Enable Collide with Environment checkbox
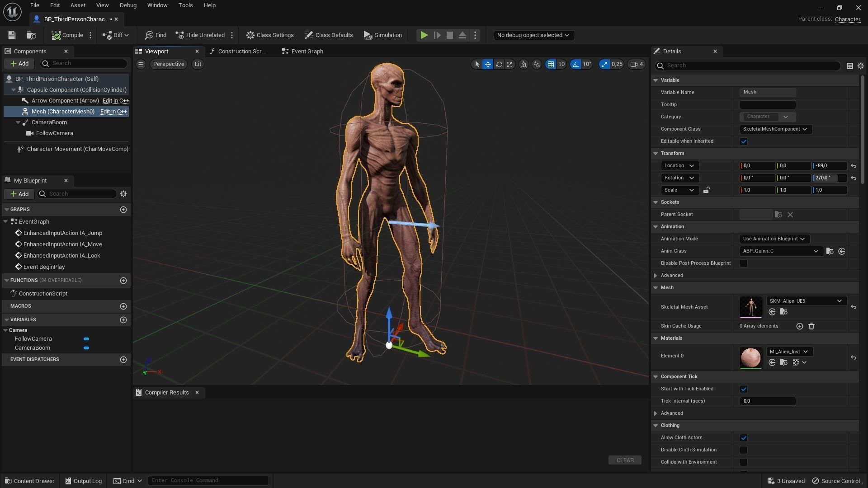 click(743, 462)
